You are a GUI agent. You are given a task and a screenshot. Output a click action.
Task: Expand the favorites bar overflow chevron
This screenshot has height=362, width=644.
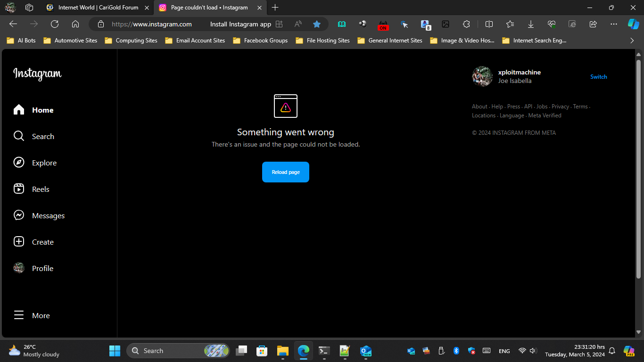tap(632, 41)
